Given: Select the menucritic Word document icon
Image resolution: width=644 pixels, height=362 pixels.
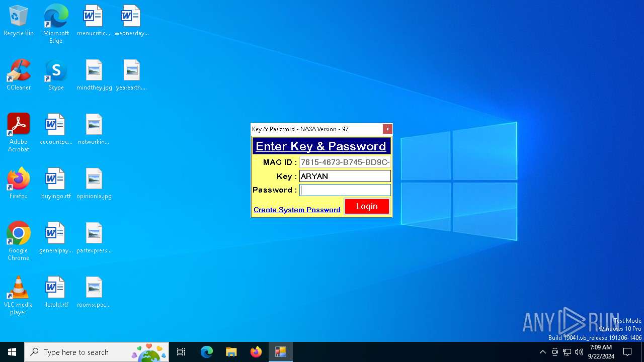Looking at the screenshot, I should [x=94, y=21].
